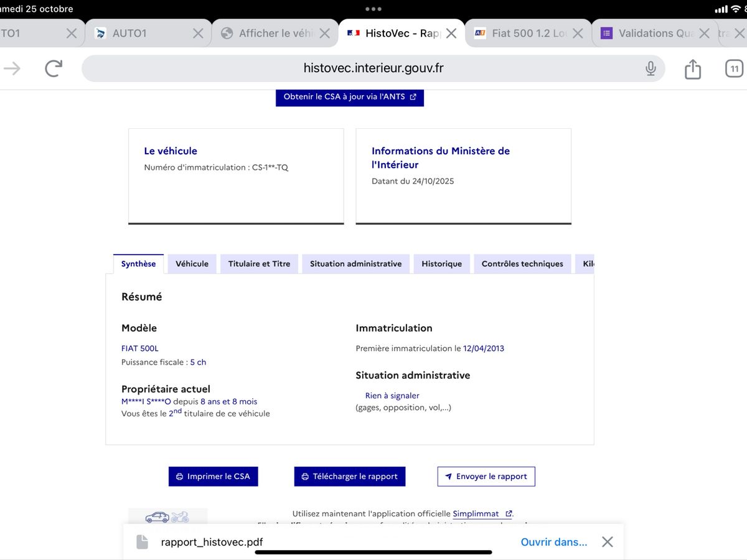This screenshot has height=560, width=747.
Task: Open the Titulaire et Titre tab
Action: coord(259,264)
